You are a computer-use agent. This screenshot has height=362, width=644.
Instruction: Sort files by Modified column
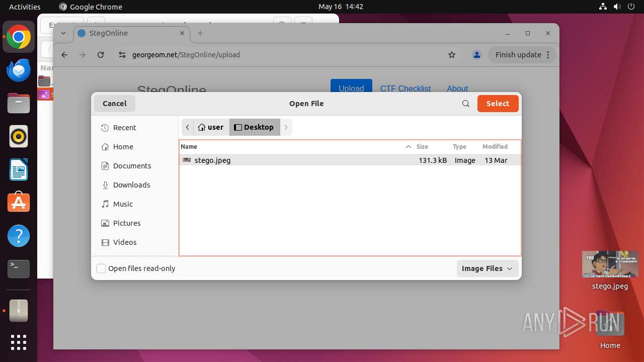pos(500,147)
